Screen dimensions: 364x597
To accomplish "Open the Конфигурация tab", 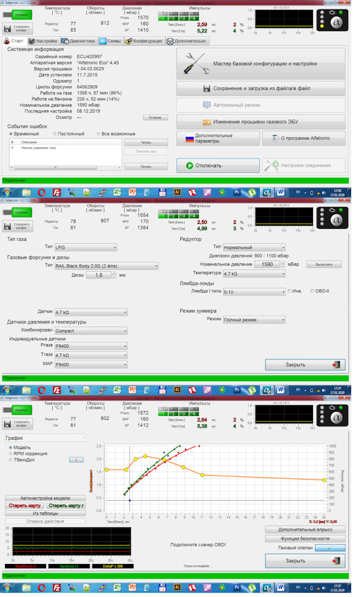I will coord(143,41).
